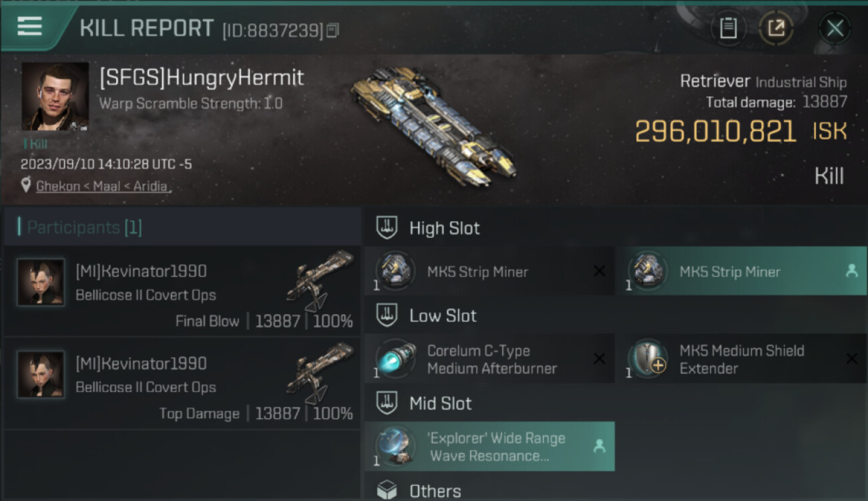Click the Retriever ship image

(433, 126)
